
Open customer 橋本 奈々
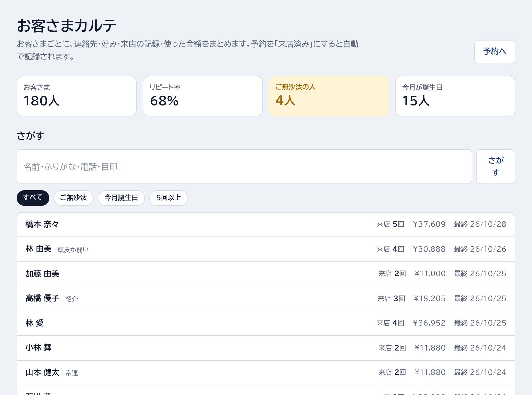click(x=266, y=225)
